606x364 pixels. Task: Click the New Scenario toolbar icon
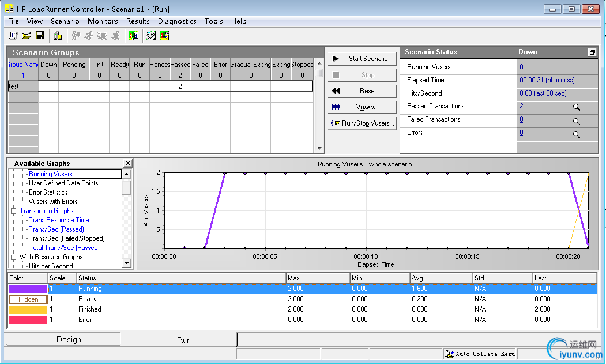(x=13, y=36)
